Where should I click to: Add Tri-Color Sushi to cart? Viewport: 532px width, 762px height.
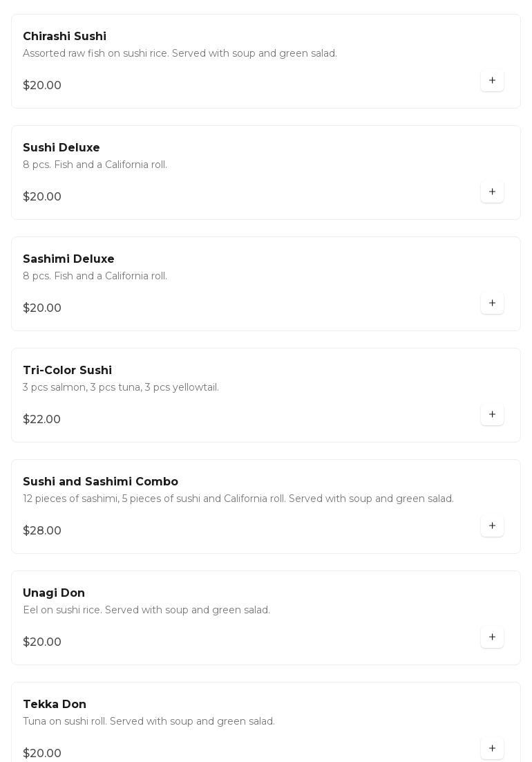click(492, 415)
